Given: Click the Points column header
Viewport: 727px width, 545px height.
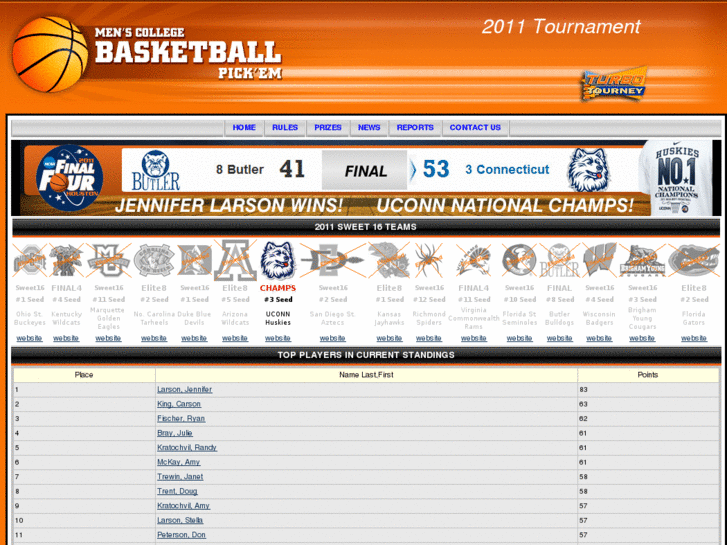Looking at the screenshot, I should click(648, 375).
